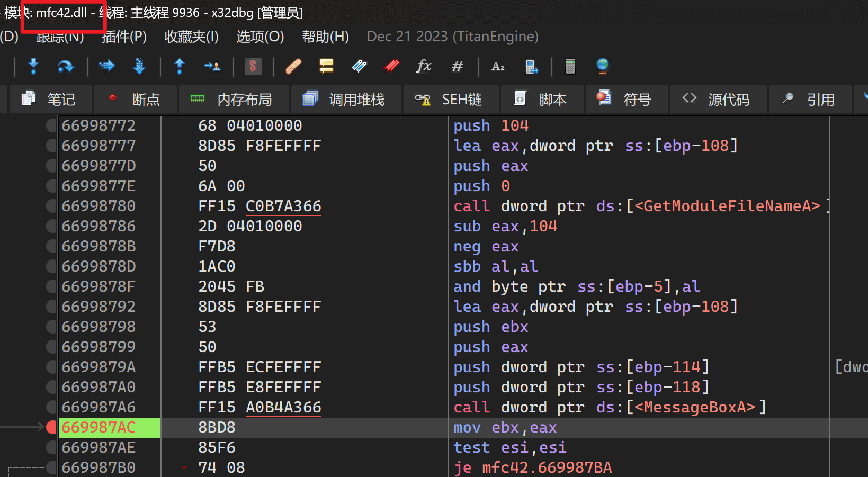Open the 选项(O) options menu
This screenshot has width=868, height=477.
[260, 37]
